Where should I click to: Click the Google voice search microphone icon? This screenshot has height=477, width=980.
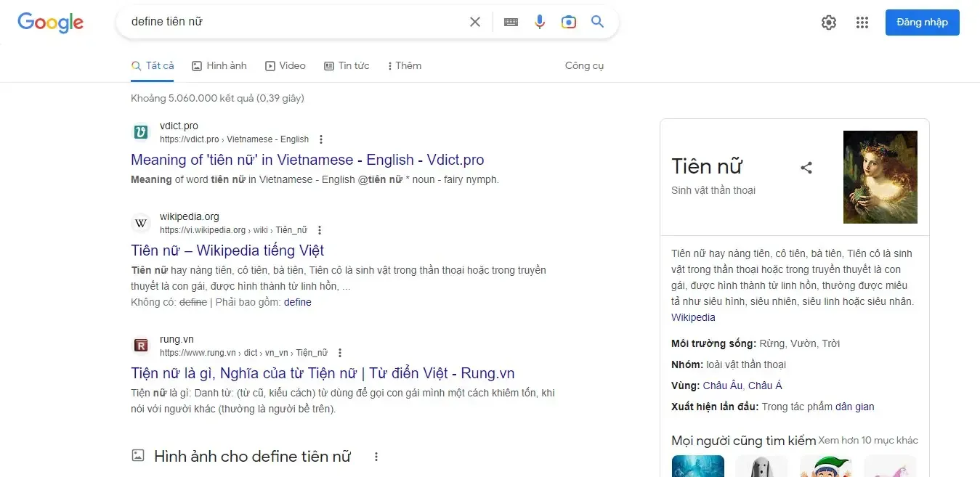click(540, 22)
